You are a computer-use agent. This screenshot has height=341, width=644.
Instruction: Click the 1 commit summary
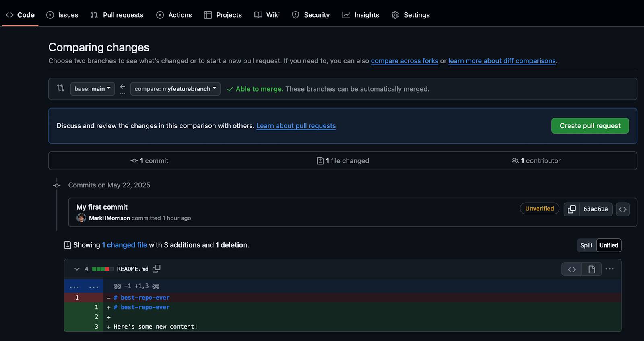tap(149, 161)
